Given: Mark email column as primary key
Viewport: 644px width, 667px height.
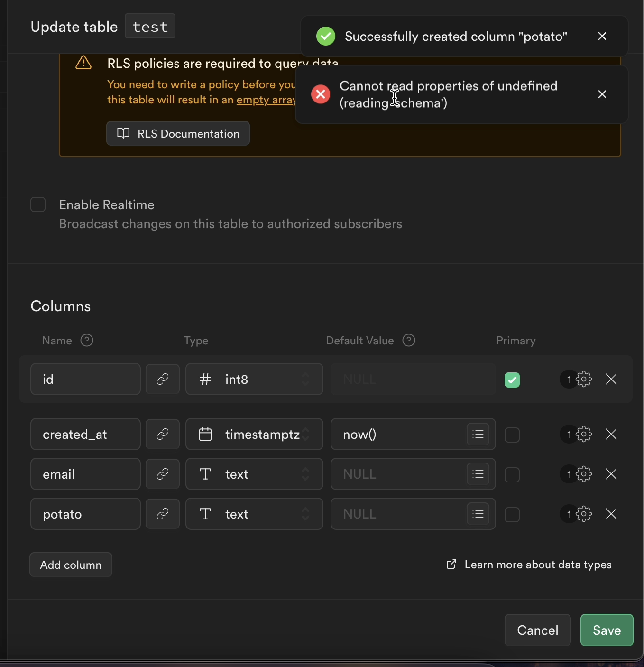Looking at the screenshot, I should point(512,474).
